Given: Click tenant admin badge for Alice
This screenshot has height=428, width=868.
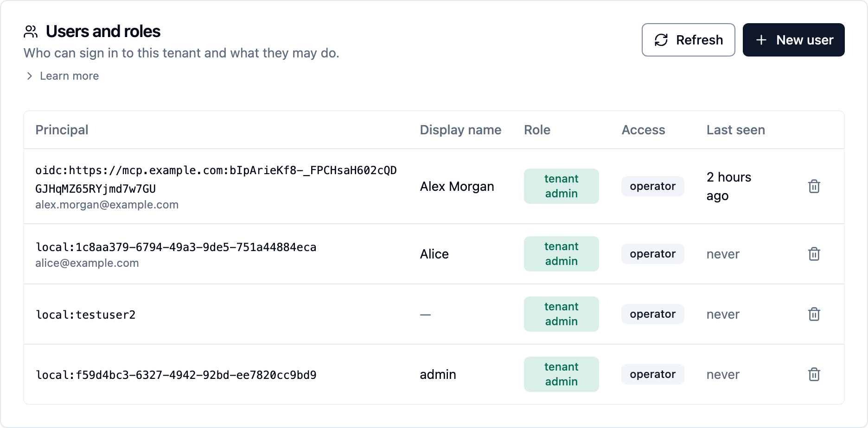Looking at the screenshot, I should click(x=561, y=254).
